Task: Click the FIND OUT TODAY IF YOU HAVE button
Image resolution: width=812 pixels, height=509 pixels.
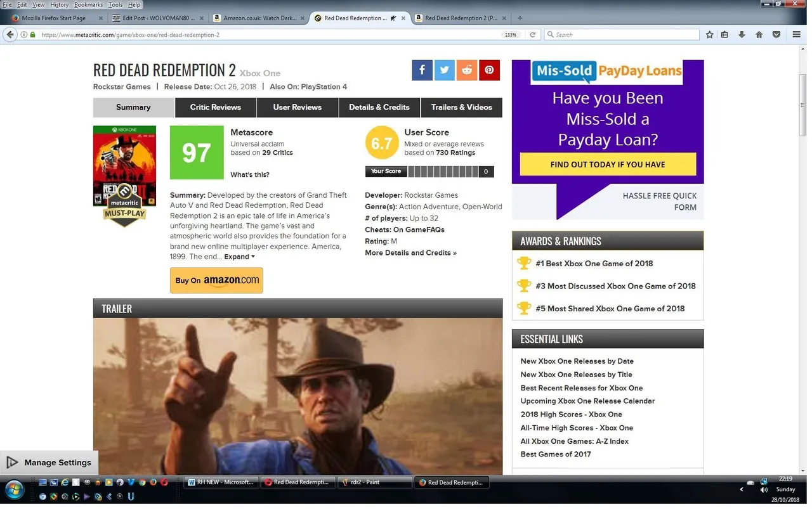Action: pyautogui.click(x=608, y=164)
